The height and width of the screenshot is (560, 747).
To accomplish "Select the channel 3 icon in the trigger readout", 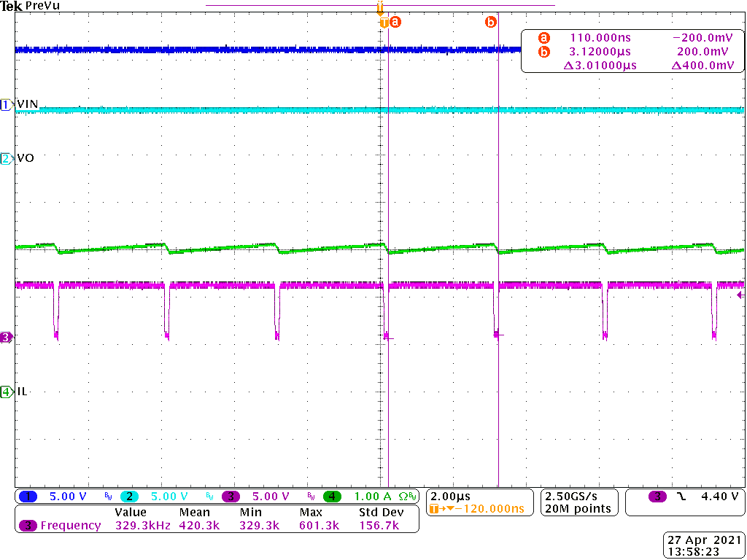I will point(657,496).
